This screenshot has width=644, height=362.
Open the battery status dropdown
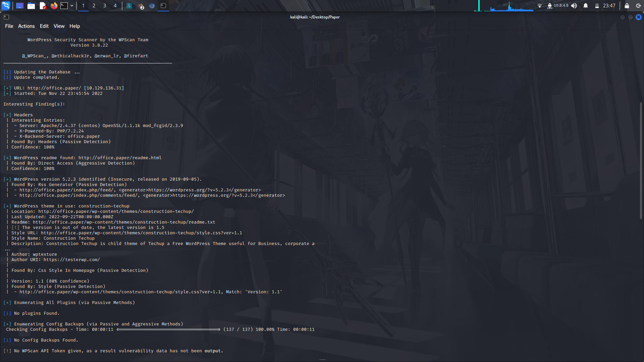597,6
